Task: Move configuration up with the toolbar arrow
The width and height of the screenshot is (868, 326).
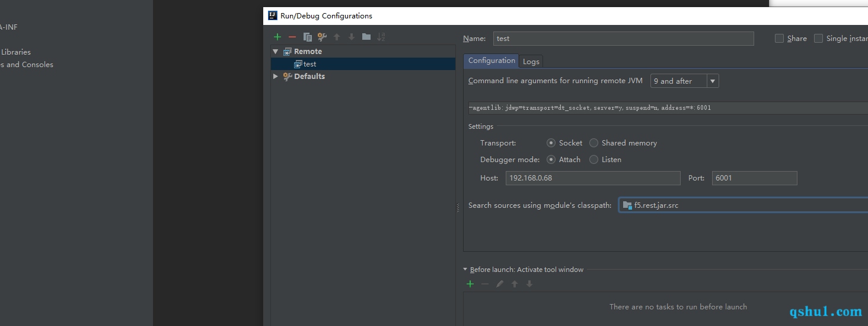Action: click(337, 37)
